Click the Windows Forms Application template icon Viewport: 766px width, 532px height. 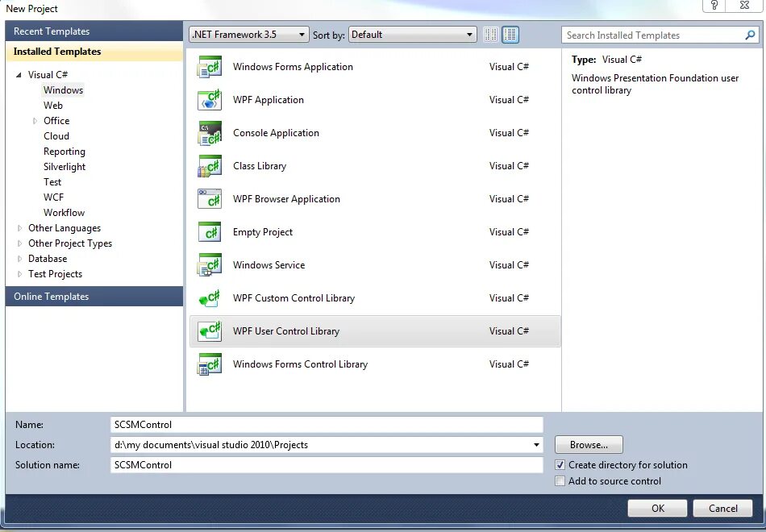tap(210, 67)
